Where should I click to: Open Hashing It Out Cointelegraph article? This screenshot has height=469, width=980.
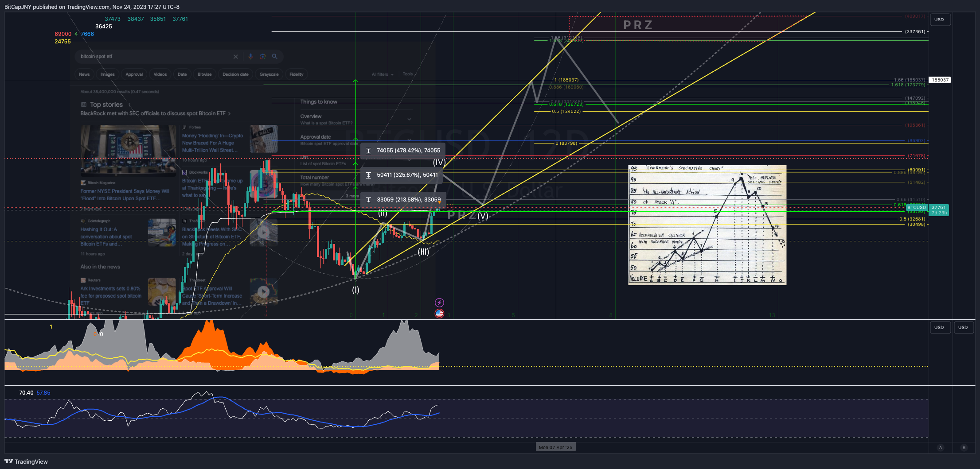coord(106,236)
